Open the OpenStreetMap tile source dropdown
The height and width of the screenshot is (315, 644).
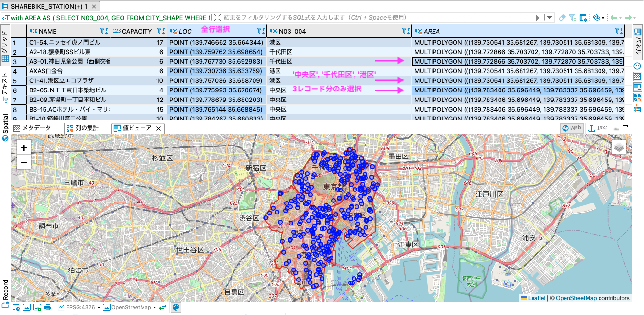coord(130,307)
